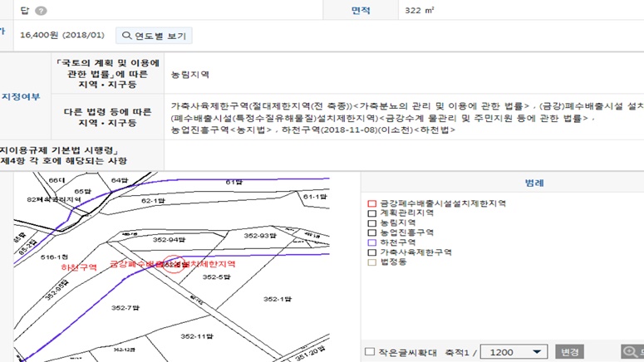Click the red 하천구역 label on the map

[x=79, y=267]
